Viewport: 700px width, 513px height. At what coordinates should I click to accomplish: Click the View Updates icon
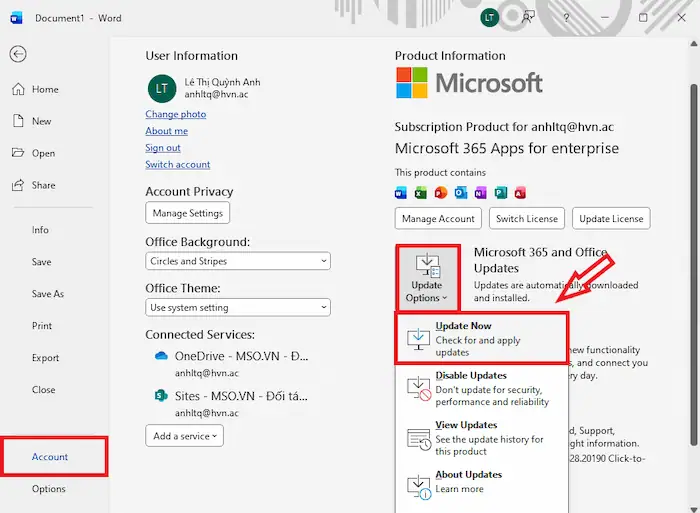[418, 438]
